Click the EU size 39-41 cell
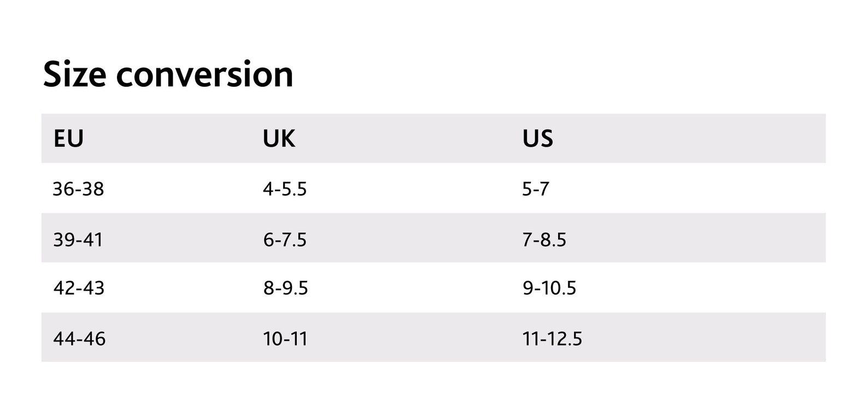Viewport: 868px width, 412px height. click(x=78, y=239)
